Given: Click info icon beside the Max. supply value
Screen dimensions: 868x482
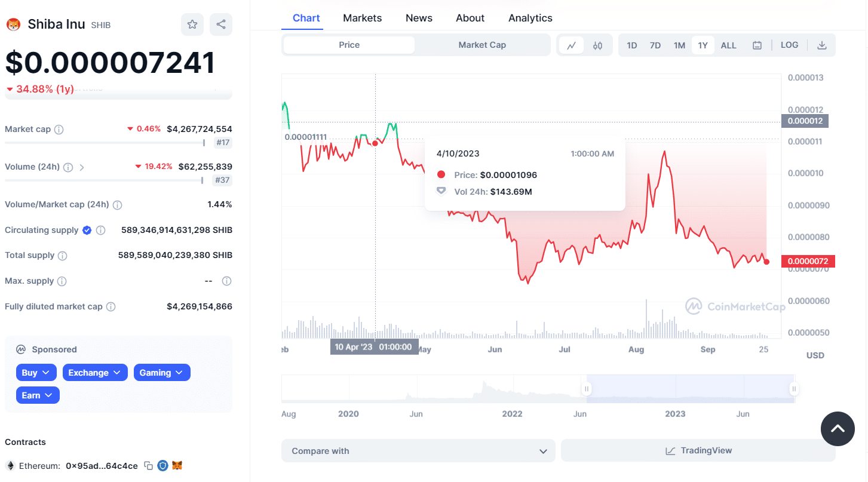Looking at the screenshot, I should point(226,281).
